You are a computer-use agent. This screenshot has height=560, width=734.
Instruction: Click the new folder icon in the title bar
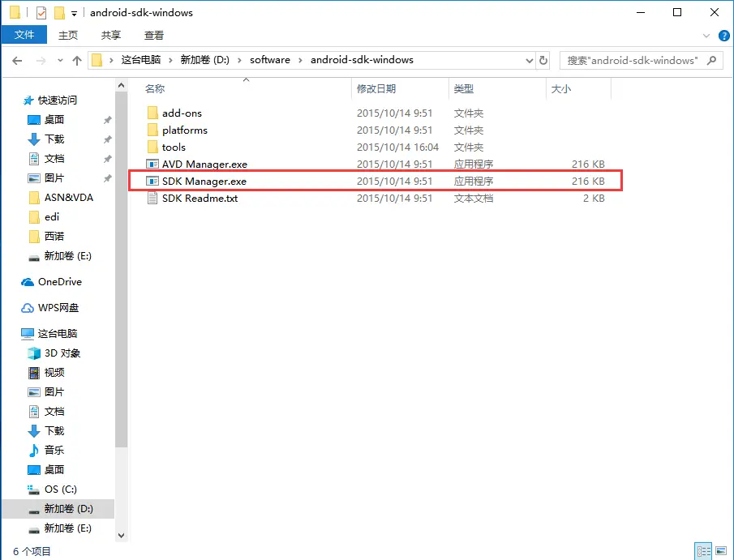pyautogui.click(x=59, y=13)
